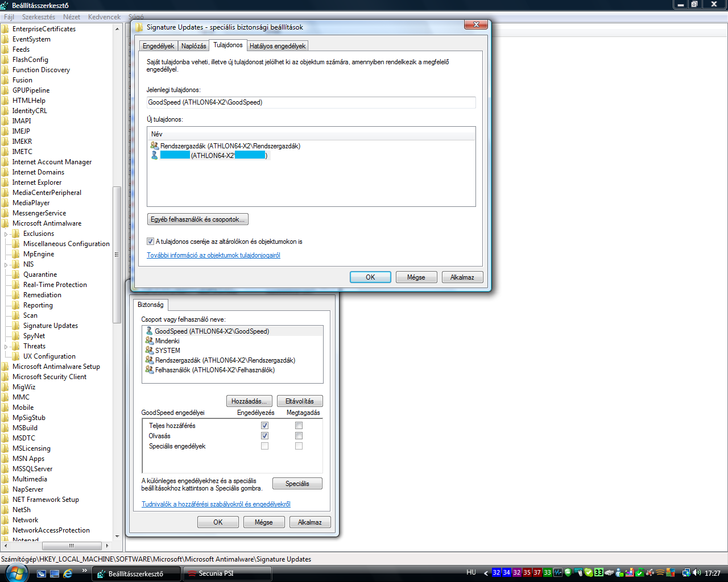Open the Szerkesztés menu
The width and height of the screenshot is (728, 582).
pos(39,17)
